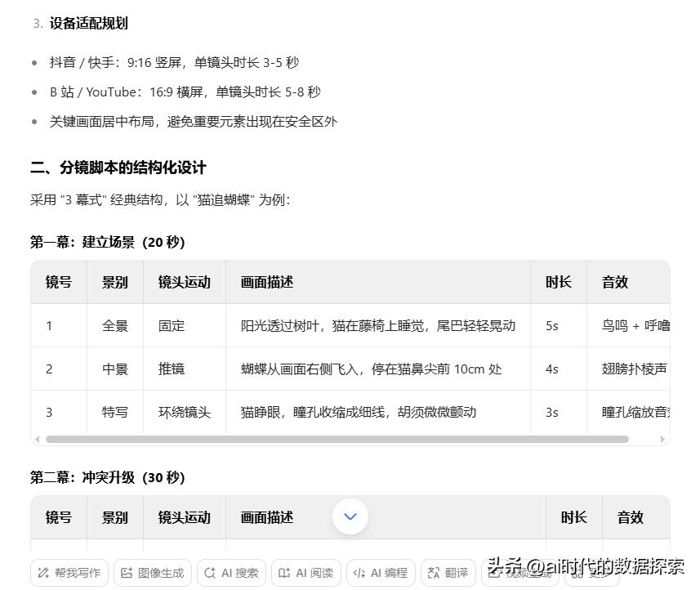This screenshot has width=700, height=590.
Task: Click the 环绕镜头 cell in row 3
Action: click(x=185, y=412)
